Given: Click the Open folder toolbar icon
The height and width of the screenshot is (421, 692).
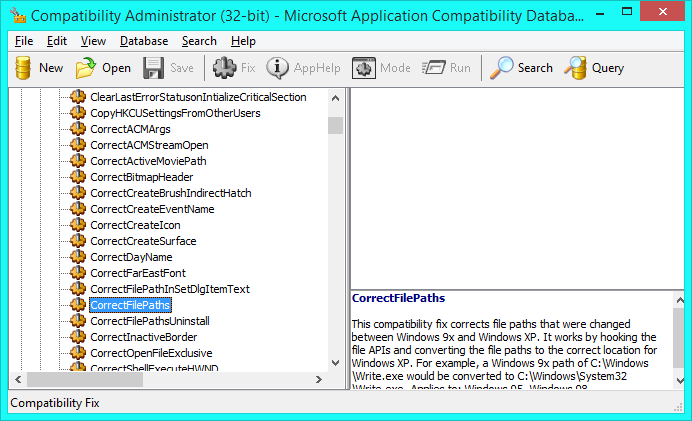Looking at the screenshot, I should click(x=86, y=68).
